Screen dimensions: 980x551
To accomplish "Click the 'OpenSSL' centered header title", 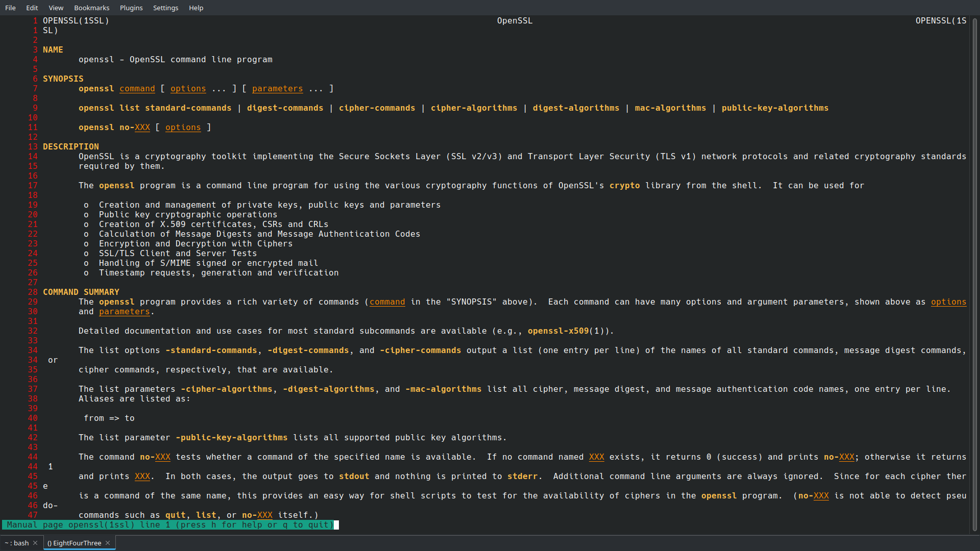I will pos(515,21).
